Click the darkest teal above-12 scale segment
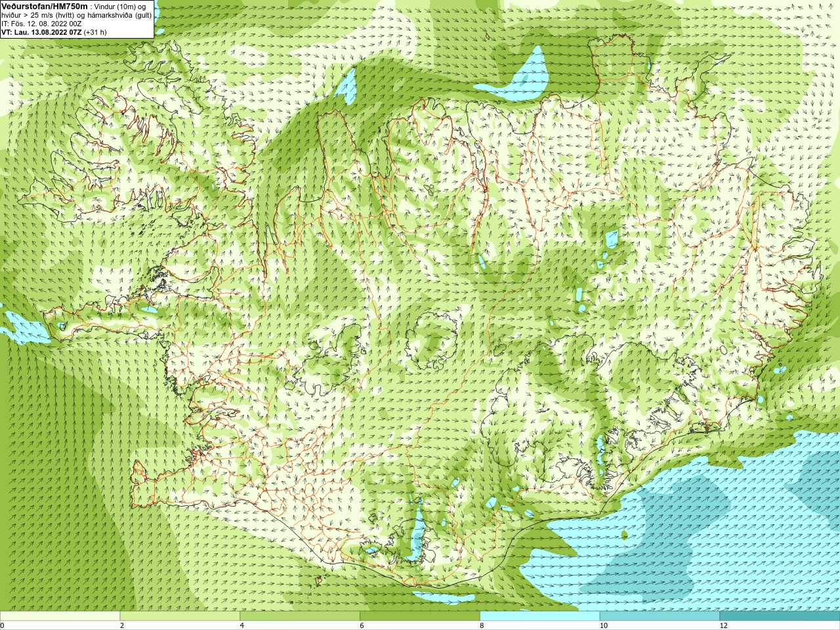 click(780, 616)
